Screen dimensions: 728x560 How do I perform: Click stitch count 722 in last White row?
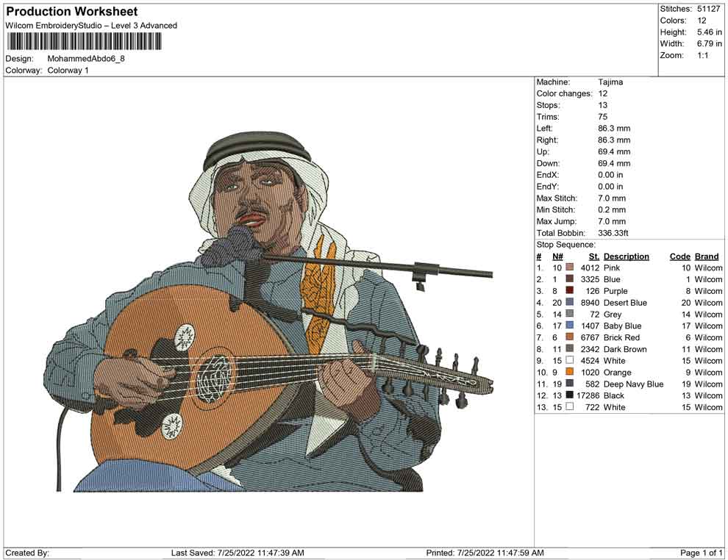click(593, 407)
